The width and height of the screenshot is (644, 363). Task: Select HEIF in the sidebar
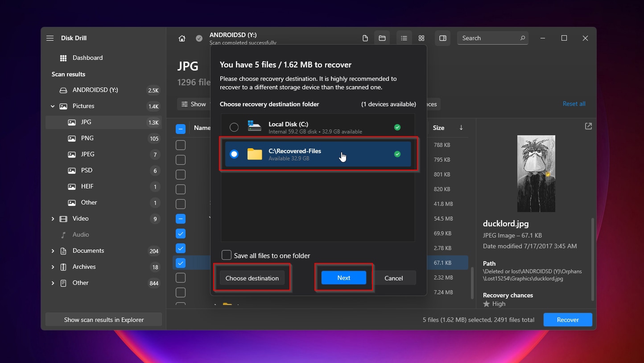[103, 187]
